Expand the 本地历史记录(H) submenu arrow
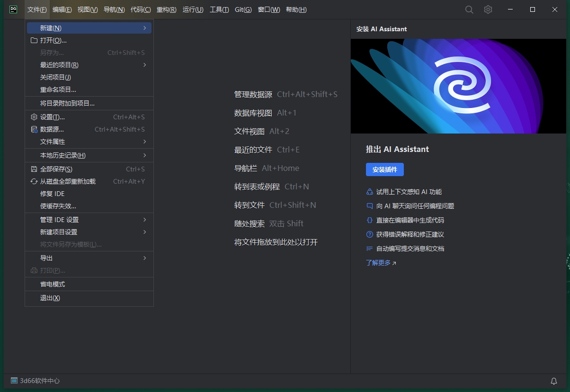The width and height of the screenshot is (570, 392). pos(145,155)
